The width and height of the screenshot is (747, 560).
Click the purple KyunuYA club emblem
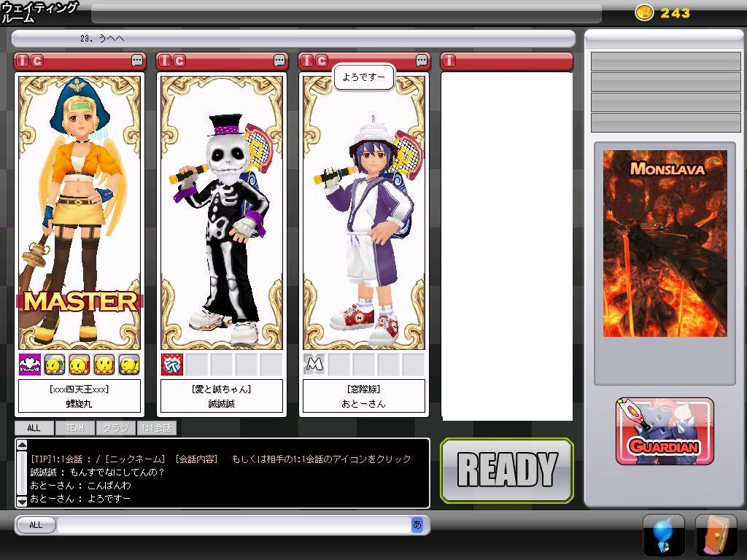point(29,365)
